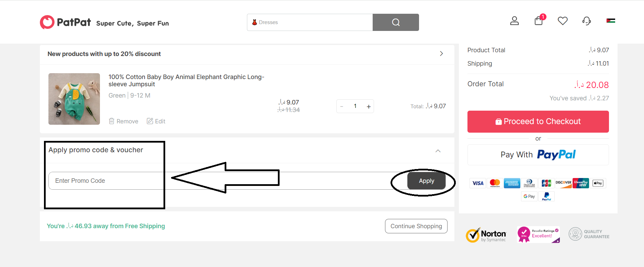The width and height of the screenshot is (644, 267).
Task: Apply the promo code
Action: click(x=426, y=181)
